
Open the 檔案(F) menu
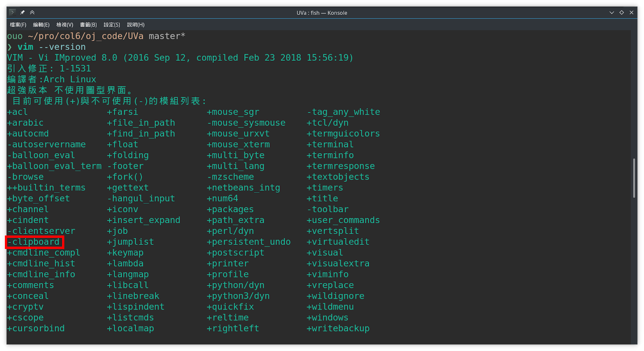(x=18, y=25)
